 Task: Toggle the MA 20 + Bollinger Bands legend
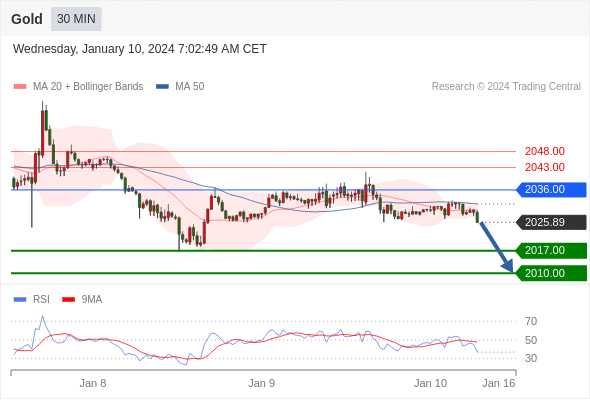pyautogui.click(x=78, y=87)
